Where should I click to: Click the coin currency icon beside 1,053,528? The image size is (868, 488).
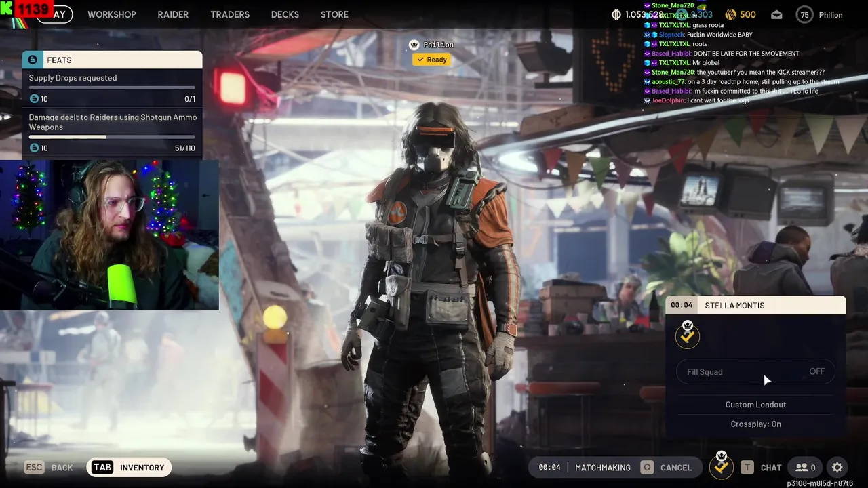point(616,14)
